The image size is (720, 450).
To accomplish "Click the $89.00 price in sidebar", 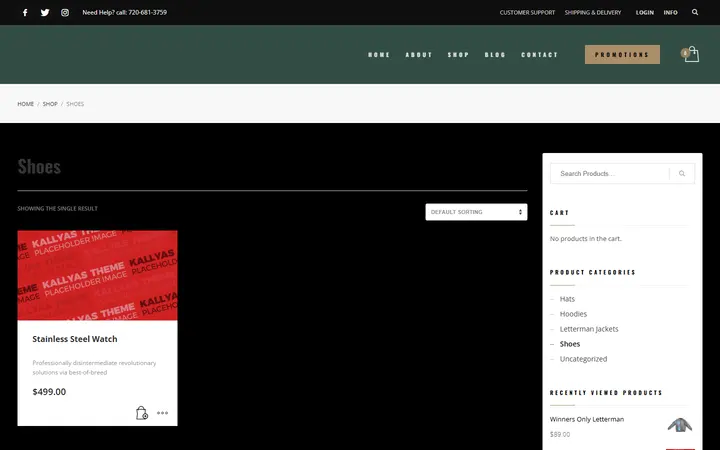I will tap(560, 434).
